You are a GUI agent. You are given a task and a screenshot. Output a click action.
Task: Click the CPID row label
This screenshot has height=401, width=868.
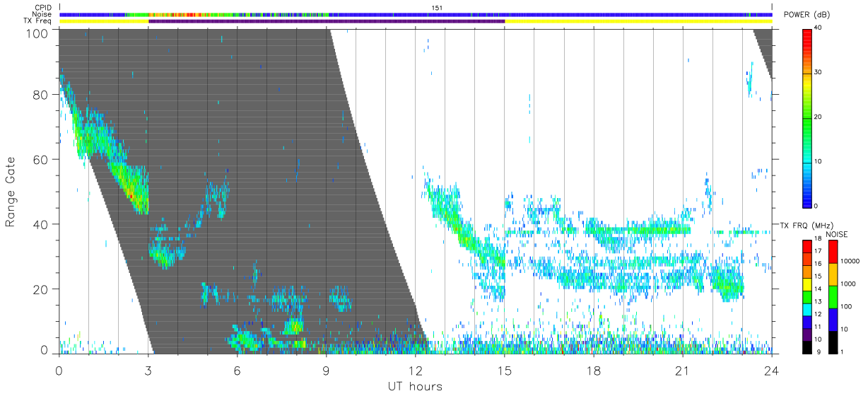pyautogui.click(x=43, y=8)
